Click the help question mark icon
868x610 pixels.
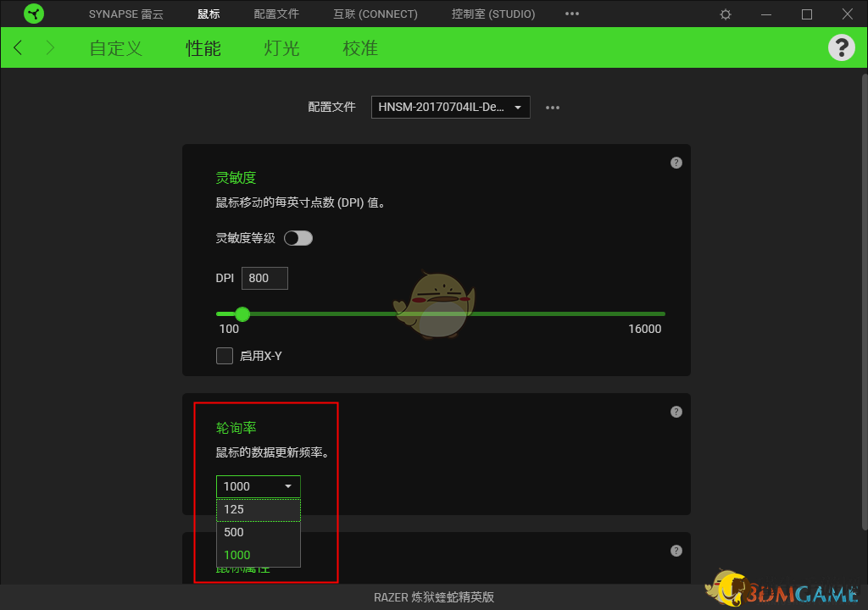[x=842, y=47]
